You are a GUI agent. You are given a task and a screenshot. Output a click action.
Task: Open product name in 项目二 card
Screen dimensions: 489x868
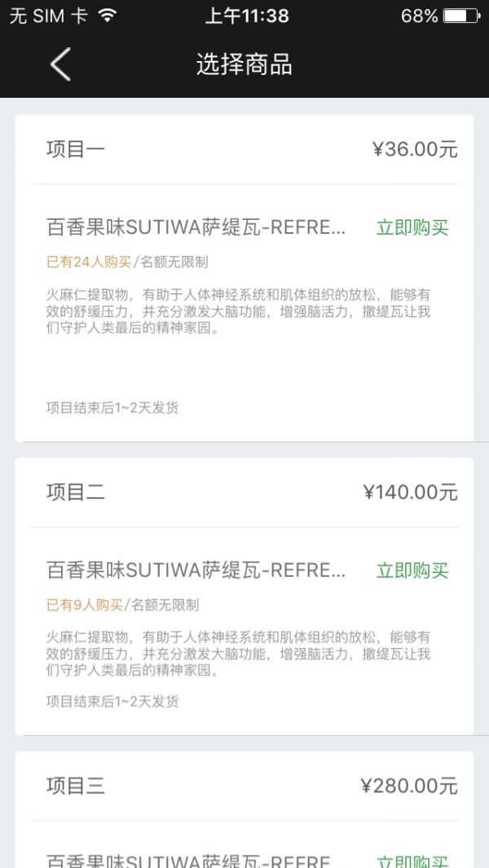coord(196,571)
